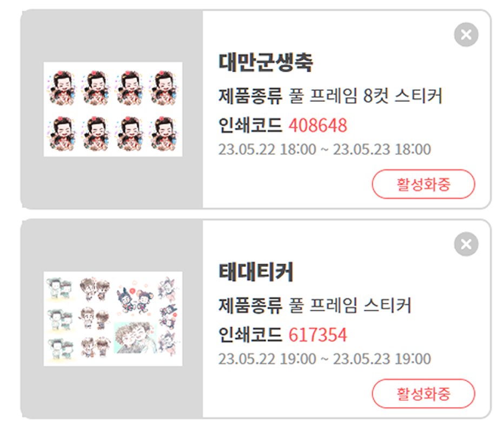Screen dimensions: 504x432
Task: Click 인쇄코드 label in first card
Action: (x=250, y=125)
